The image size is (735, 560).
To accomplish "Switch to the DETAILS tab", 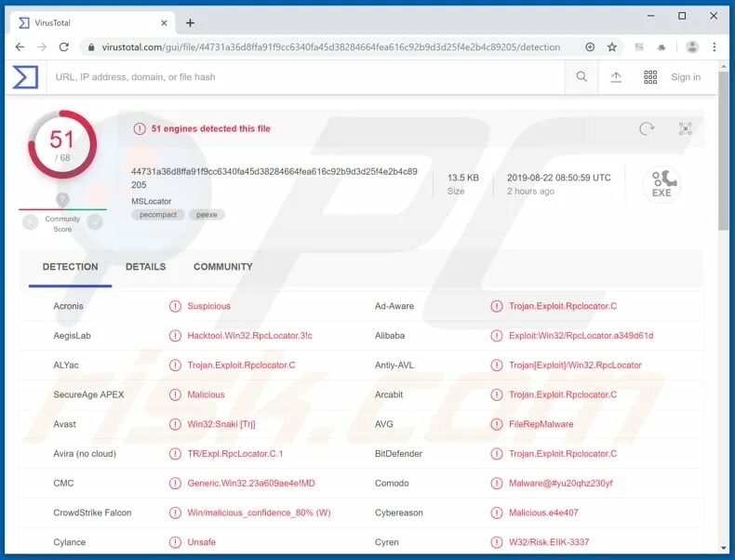I will click(146, 267).
